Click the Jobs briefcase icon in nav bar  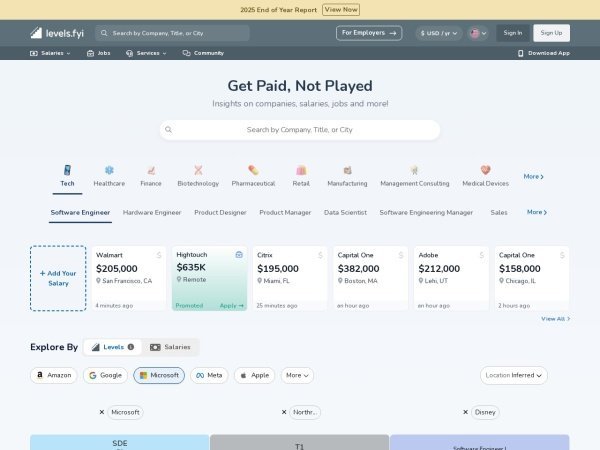(x=90, y=53)
